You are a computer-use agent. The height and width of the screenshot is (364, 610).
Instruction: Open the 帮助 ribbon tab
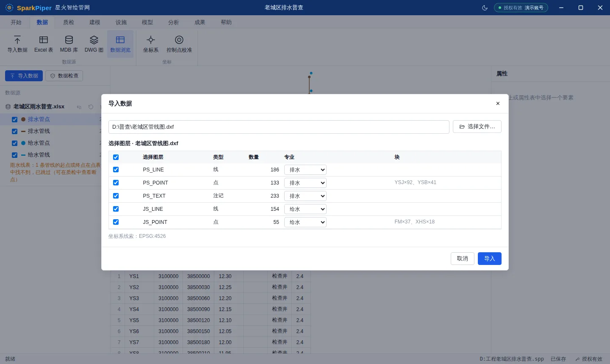226,22
